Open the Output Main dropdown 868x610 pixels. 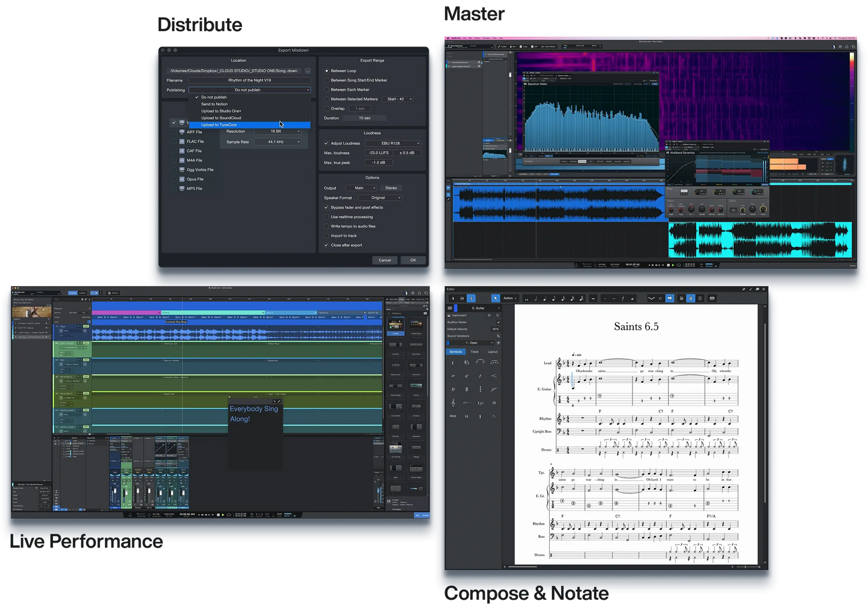pos(361,188)
